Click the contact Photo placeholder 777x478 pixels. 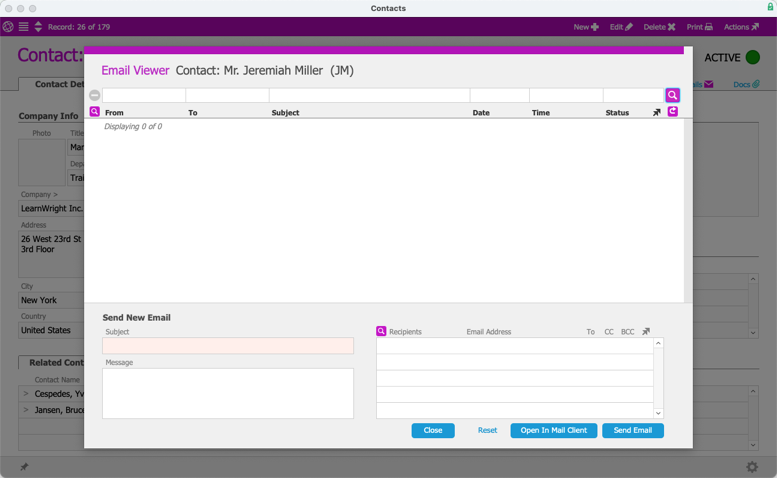point(42,162)
